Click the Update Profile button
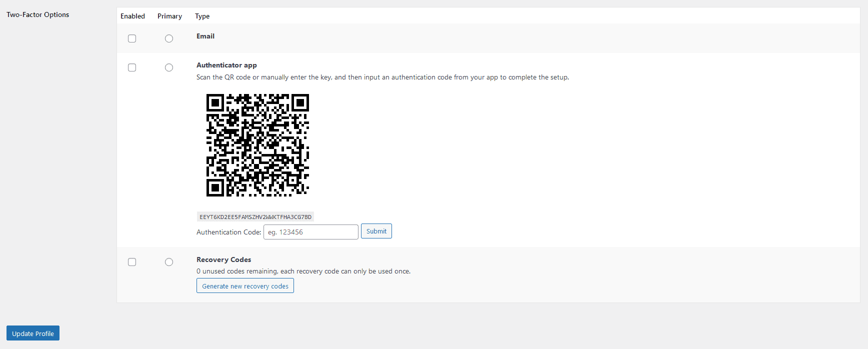Viewport: 868px width, 349px height. point(33,333)
